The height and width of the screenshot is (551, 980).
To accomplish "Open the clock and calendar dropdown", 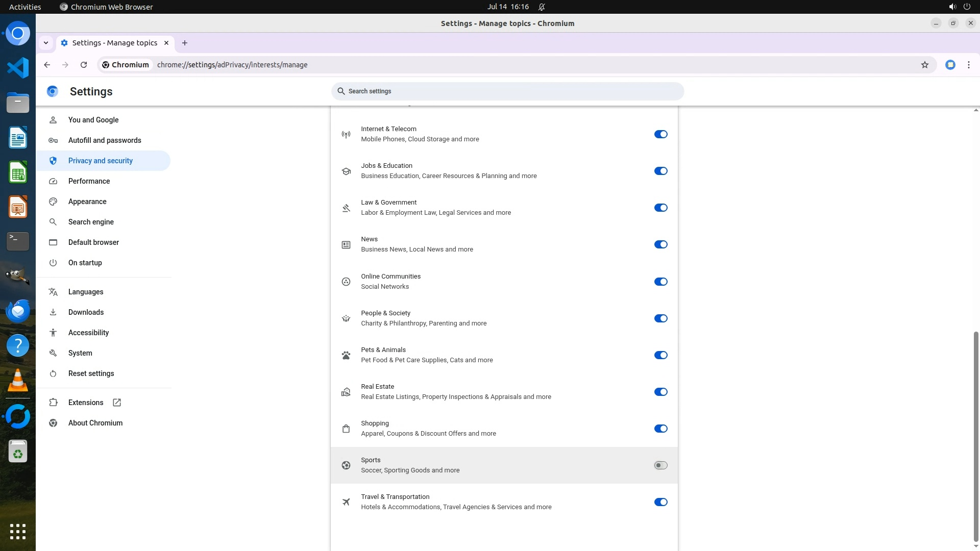I will pos(508,7).
